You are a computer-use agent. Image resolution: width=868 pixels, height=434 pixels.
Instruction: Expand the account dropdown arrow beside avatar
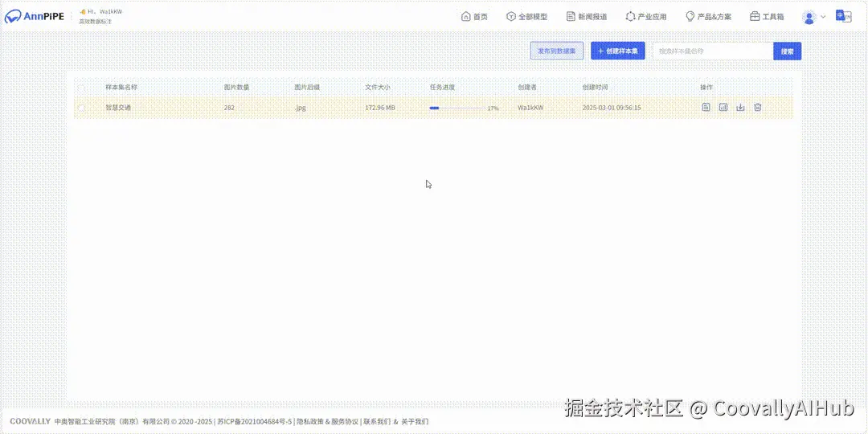tap(823, 17)
